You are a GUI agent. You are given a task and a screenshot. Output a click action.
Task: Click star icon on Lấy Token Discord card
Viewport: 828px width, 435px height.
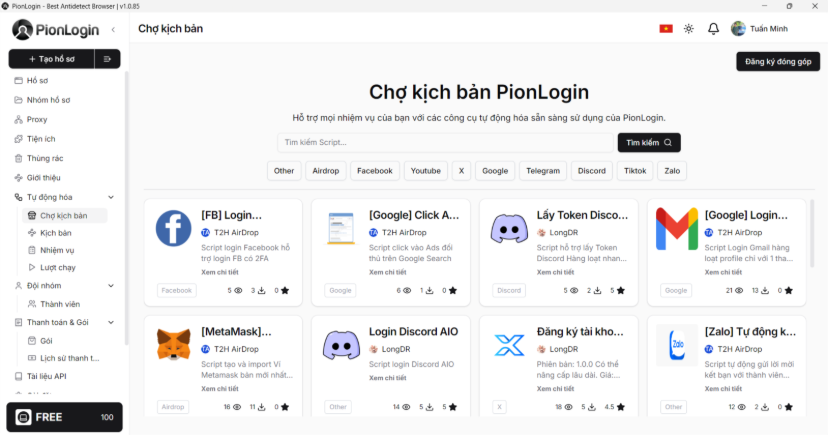point(621,290)
